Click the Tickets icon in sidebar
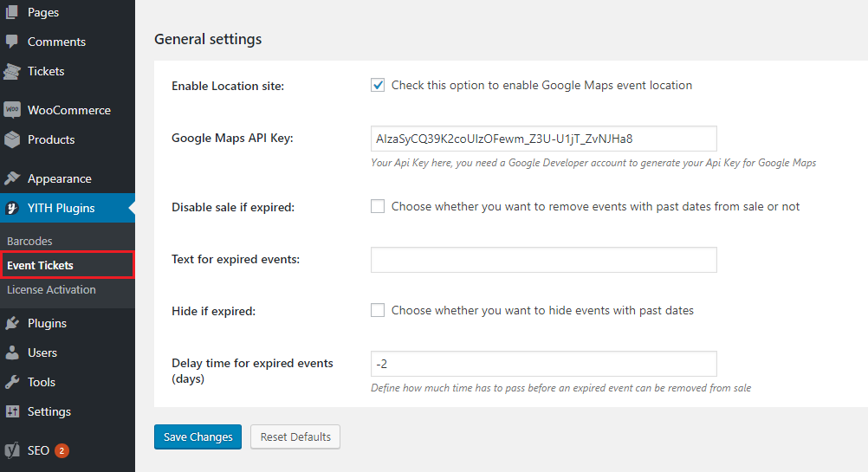The height and width of the screenshot is (472, 868). click(12, 71)
